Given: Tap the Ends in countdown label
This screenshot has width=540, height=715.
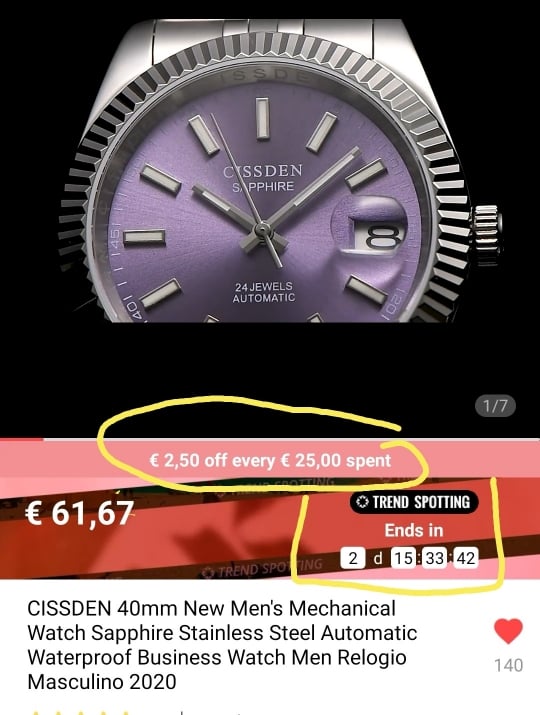Looking at the screenshot, I should tap(414, 530).
